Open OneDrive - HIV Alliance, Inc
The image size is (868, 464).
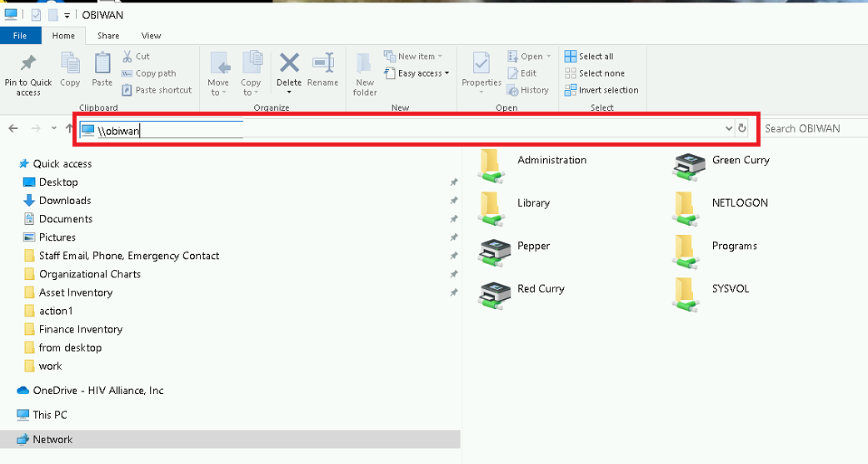pyautogui.click(x=91, y=390)
